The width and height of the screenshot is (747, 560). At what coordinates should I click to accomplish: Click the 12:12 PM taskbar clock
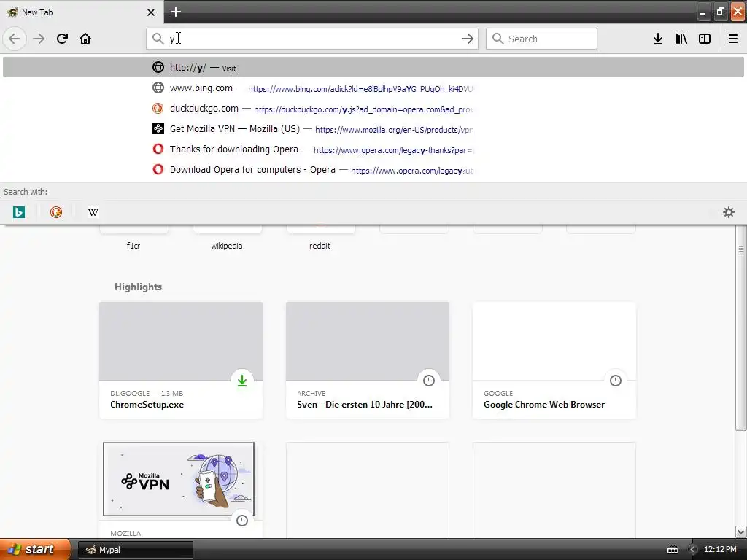720,550
